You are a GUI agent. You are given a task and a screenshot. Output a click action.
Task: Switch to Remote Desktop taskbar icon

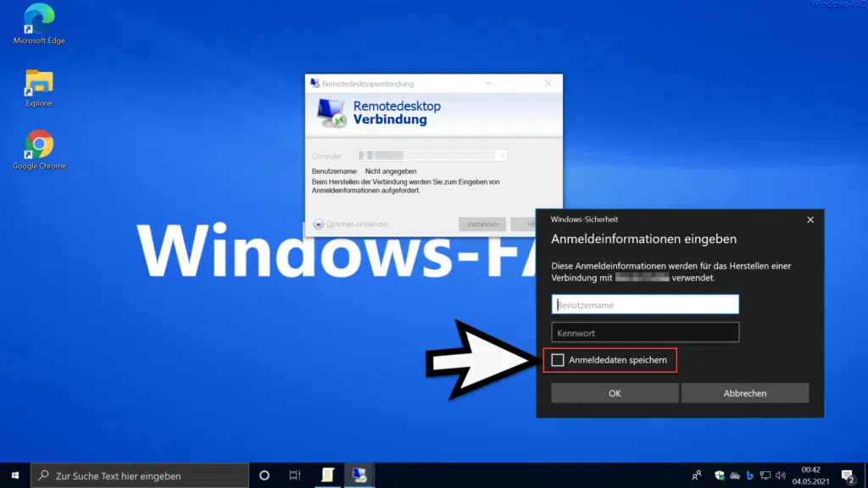point(359,475)
